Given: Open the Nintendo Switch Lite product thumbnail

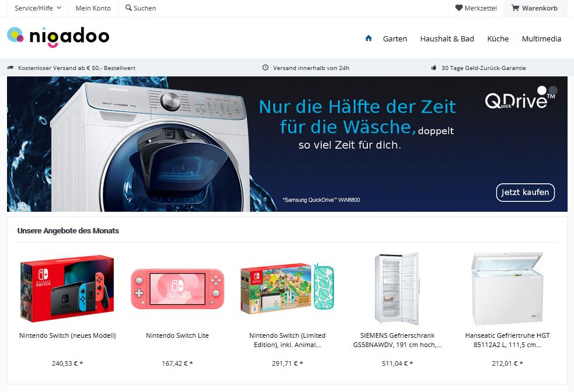Looking at the screenshot, I should point(178,289).
